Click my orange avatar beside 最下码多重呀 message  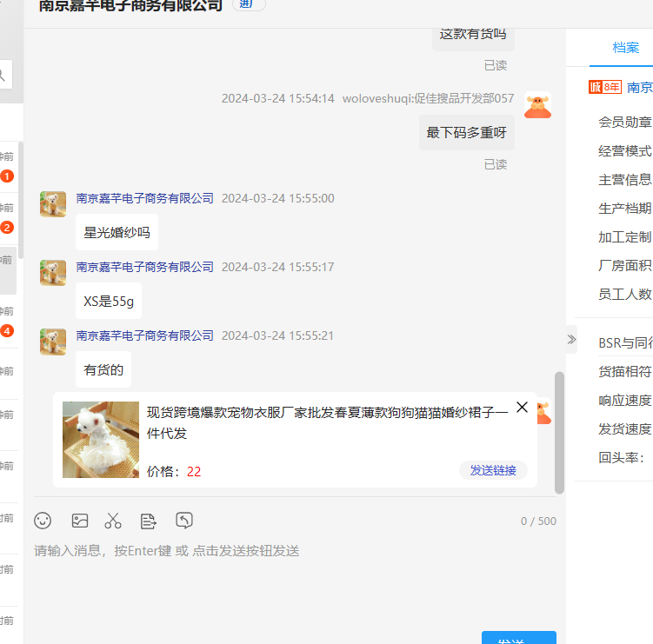pos(537,105)
